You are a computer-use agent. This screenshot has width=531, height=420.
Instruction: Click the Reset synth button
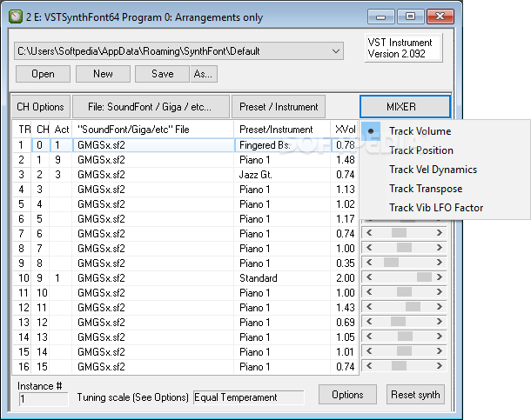pyautogui.click(x=415, y=394)
